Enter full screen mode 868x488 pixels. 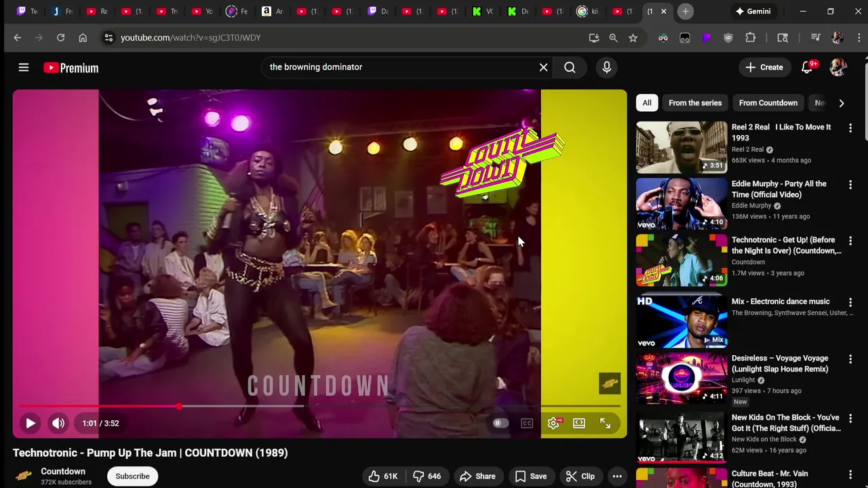(605, 423)
